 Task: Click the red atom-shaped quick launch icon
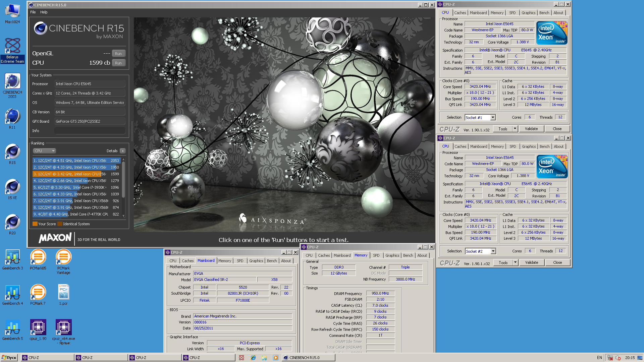click(241, 358)
